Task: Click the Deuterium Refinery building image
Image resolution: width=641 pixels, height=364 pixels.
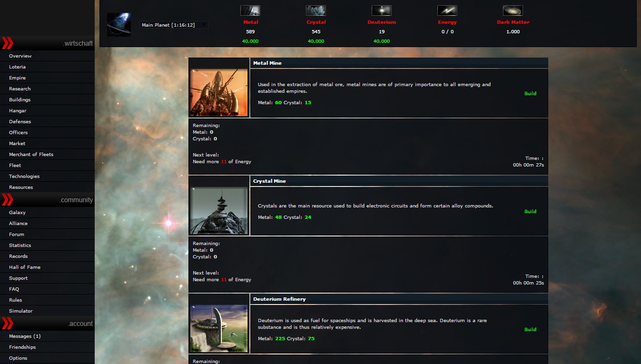Action: tap(219, 329)
